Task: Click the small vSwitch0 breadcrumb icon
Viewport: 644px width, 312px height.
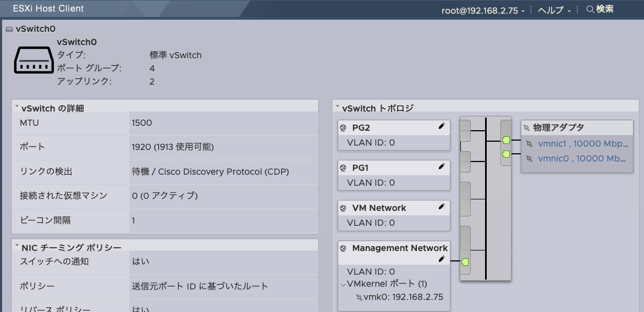Action: (x=9, y=29)
